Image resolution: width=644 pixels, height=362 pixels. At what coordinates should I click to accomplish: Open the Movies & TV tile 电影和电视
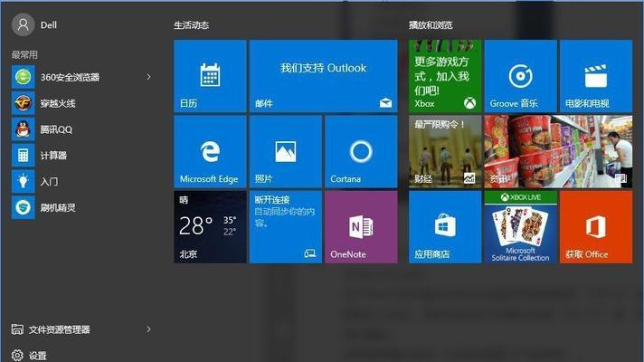pyautogui.click(x=596, y=76)
